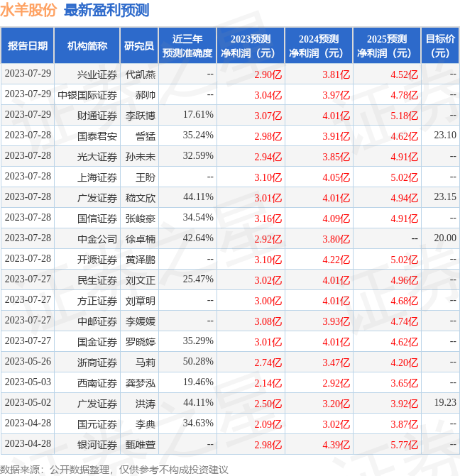Click the 5.77亿 2025 forecast value
460x476 pixels.
[x=405, y=445]
